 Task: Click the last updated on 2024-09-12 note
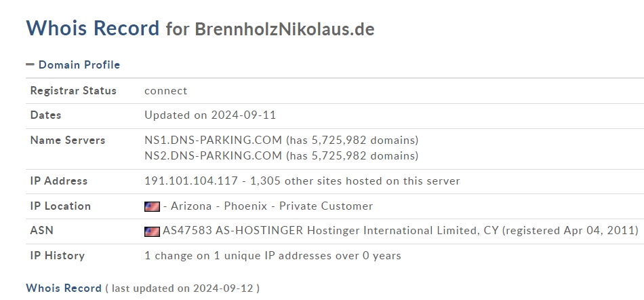point(182,288)
